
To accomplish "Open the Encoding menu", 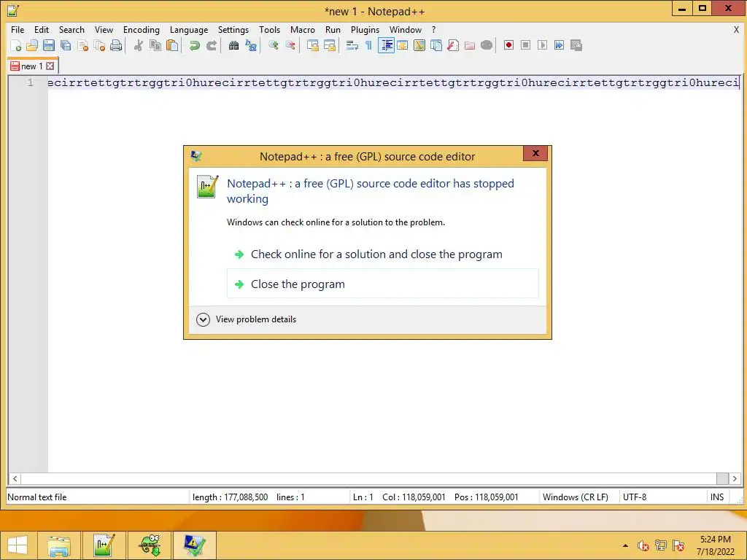I will [141, 29].
